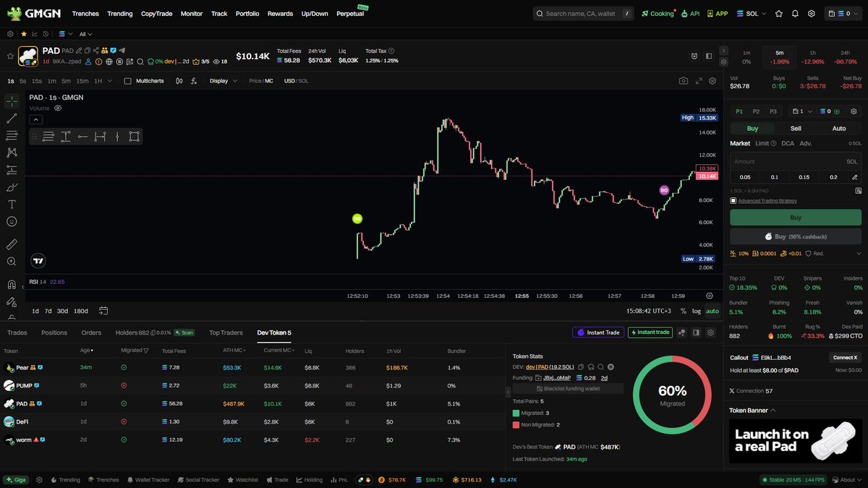Select the trend line drawing tool
868x488 pixels.
[x=12, y=118]
